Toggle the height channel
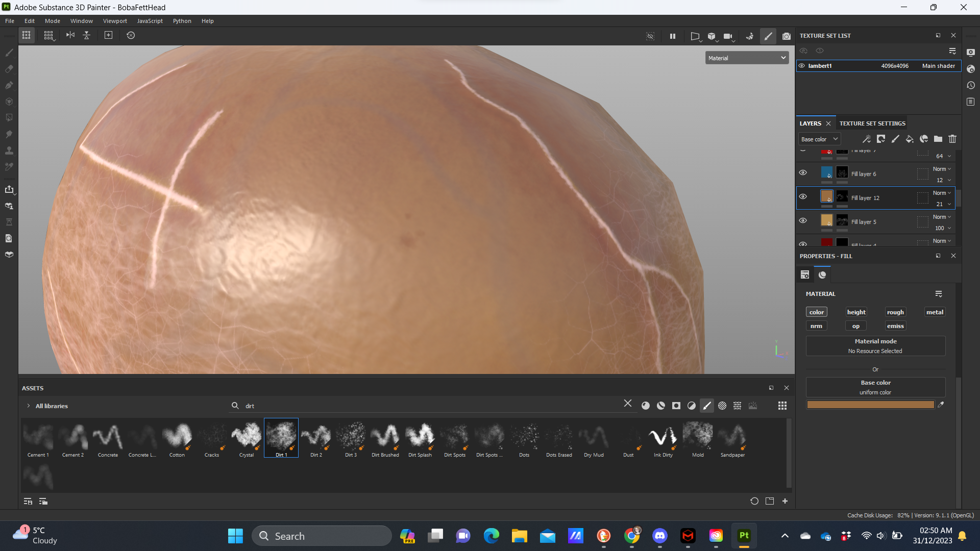 (x=856, y=312)
